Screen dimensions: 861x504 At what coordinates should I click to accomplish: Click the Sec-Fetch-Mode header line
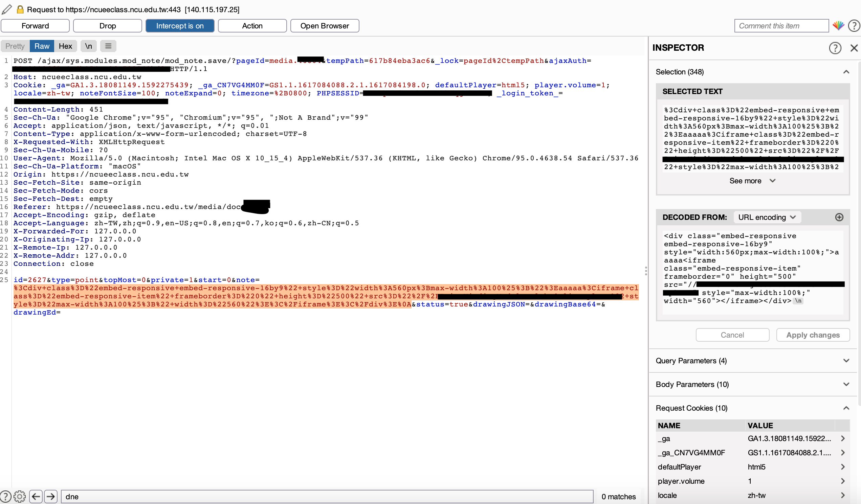(60, 190)
